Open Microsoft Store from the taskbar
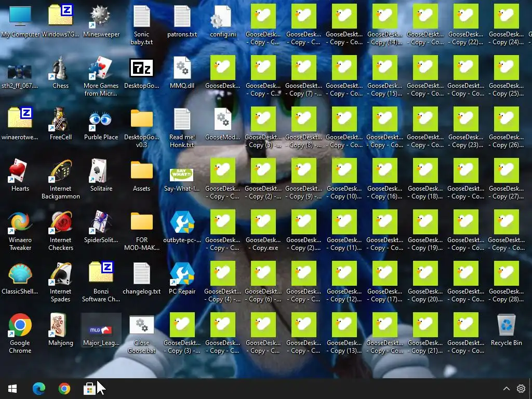This screenshot has height=399, width=532. point(89,389)
